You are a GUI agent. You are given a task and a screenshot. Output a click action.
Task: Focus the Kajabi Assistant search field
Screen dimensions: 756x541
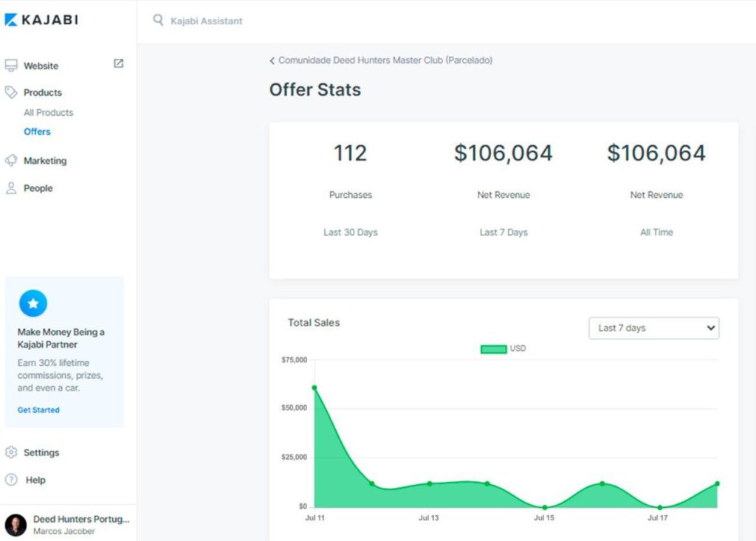207,21
